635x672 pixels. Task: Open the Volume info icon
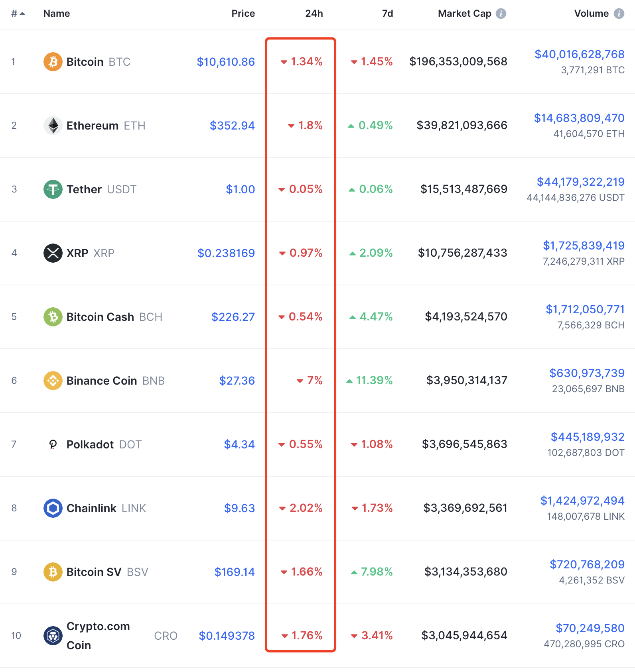(619, 14)
